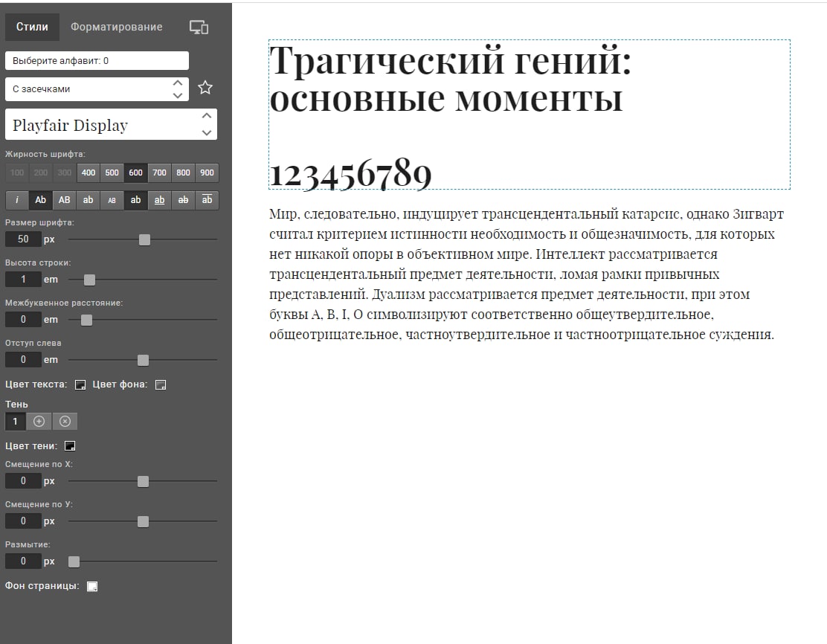The height and width of the screenshot is (644, 827).
Task: Add font to favorites with star icon
Action: [205, 88]
